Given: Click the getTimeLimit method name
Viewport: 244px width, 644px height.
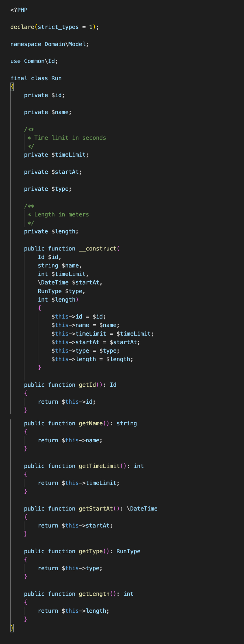Looking at the screenshot, I should click(x=99, y=466).
